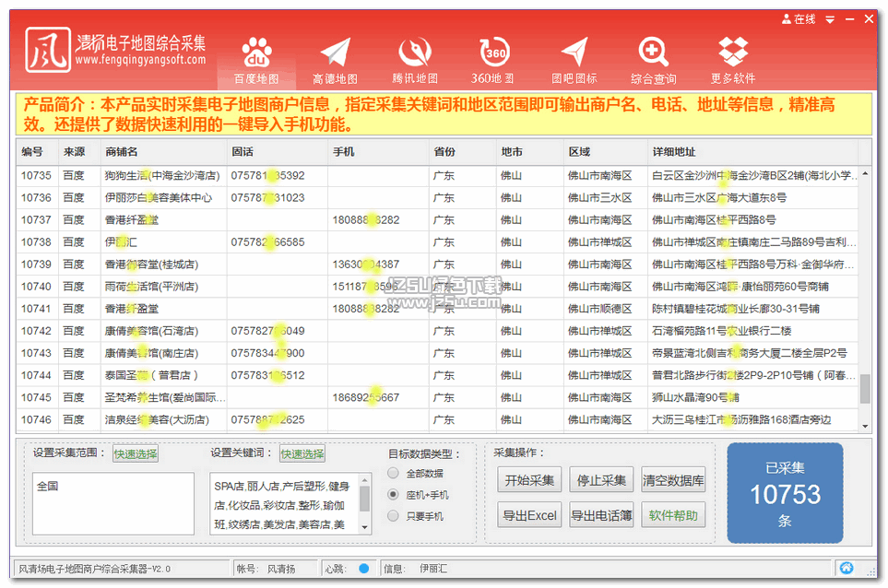The height and width of the screenshot is (588, 888).
Task: Click the 地市 column header
Action: click(x=530, y=152)
